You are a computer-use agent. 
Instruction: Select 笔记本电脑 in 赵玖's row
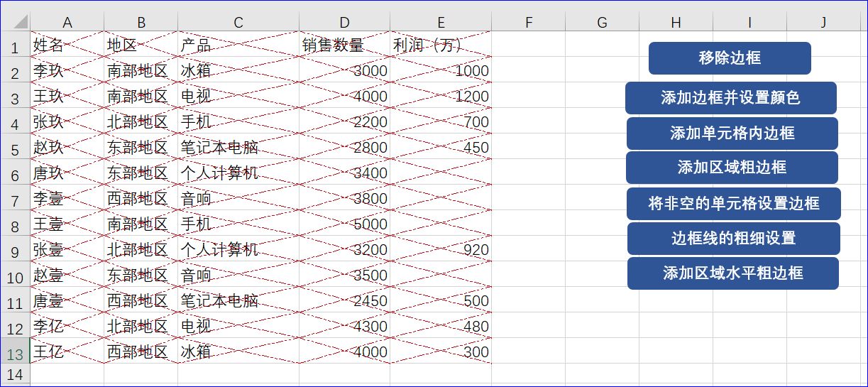point(238,147)
